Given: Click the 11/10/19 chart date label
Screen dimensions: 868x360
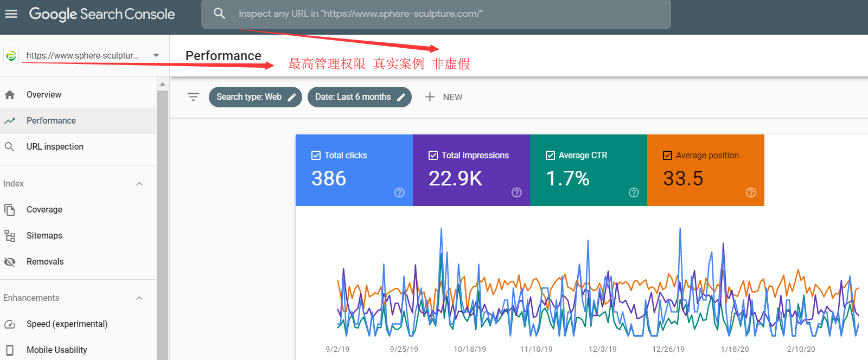Looking at the screenshot, I should [536, 350].
